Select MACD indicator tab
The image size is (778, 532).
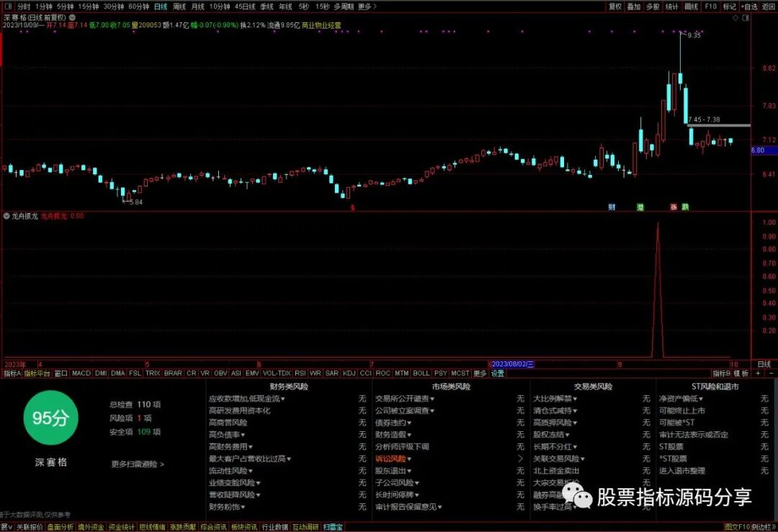tap(81, 374)
